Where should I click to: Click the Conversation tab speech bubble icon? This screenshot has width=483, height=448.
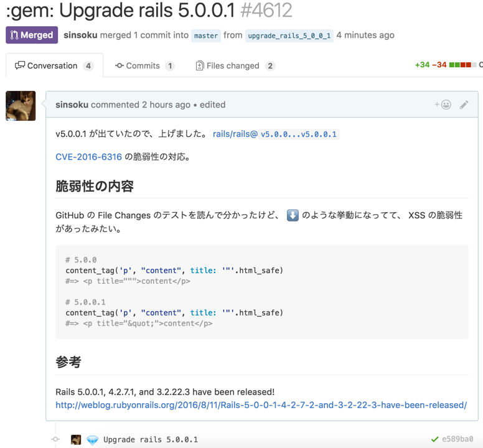pos(20,65)
